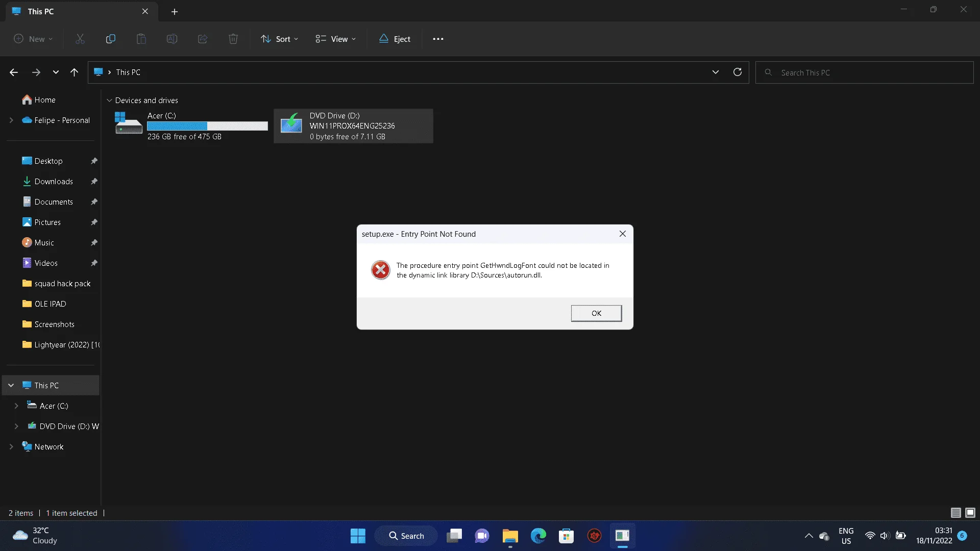This screenshot has height=551, width=980.
Task: Open the OLE IPAD folder
Action: click(50, 304)
